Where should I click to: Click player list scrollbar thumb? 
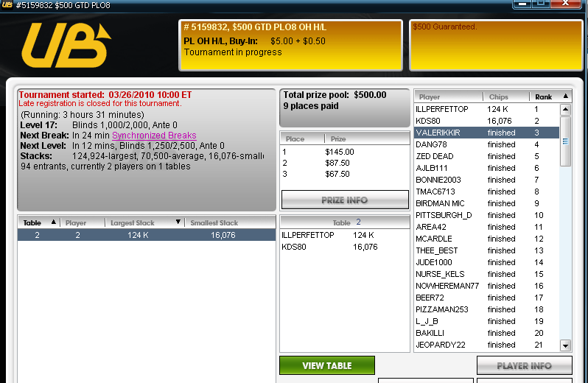click(x=565, y=141)
